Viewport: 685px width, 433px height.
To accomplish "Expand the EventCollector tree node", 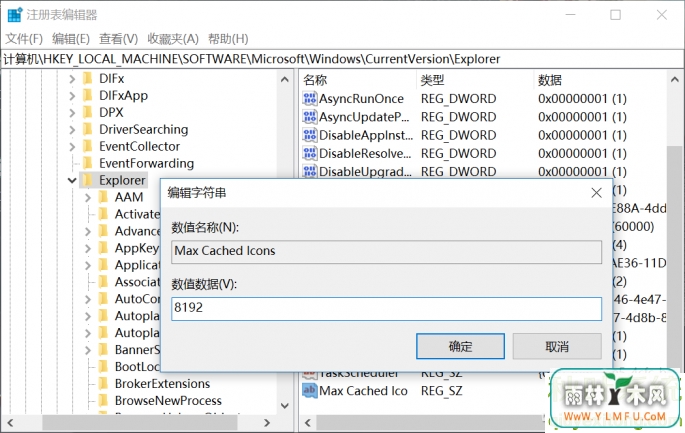I will pyautogui.click(x=72, y=146).
